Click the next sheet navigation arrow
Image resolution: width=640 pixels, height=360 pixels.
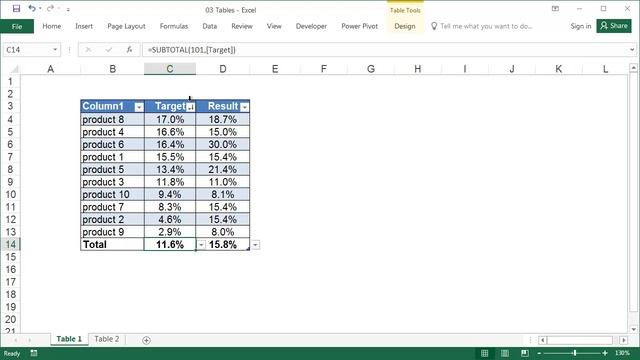pos(29,340)
